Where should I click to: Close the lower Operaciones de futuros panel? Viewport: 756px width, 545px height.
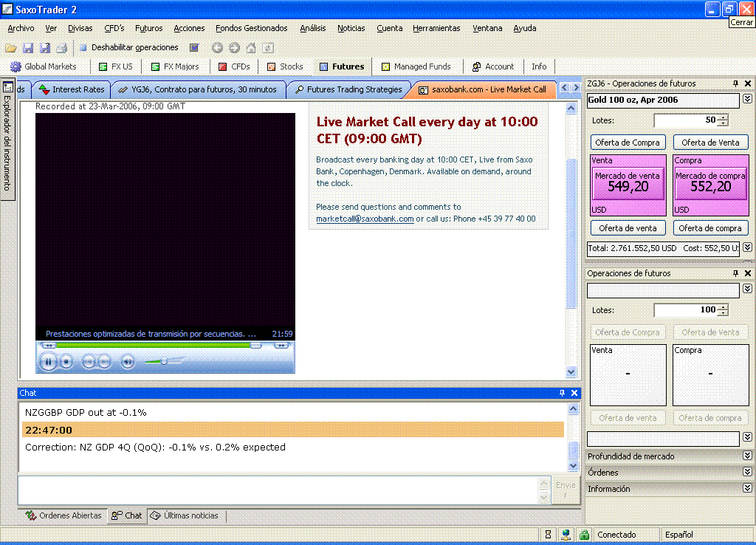[x=748, y=273]
